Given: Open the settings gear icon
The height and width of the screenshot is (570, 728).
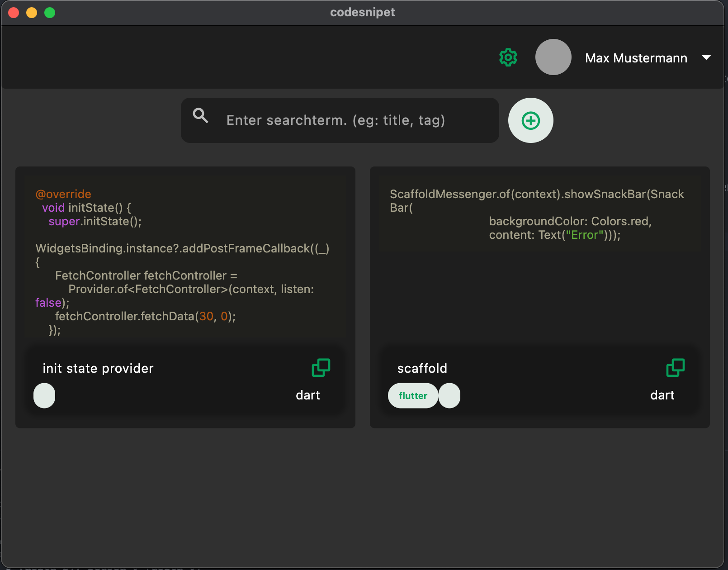Looking at the screenshot, I should 508,57.
